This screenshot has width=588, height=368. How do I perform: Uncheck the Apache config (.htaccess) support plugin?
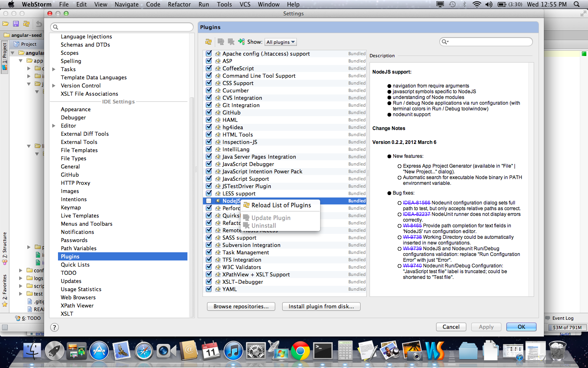click(x=209, y=54)
